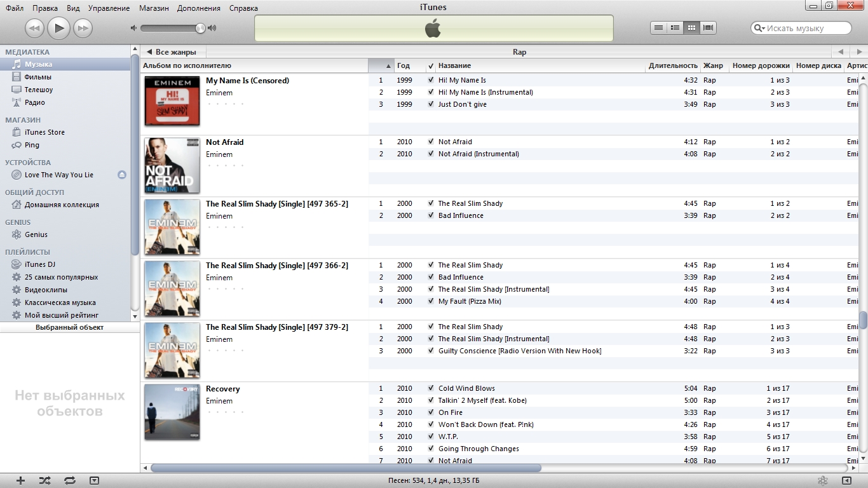868x488 pixels.
Task: Select the Recovery album cover
Action: (x=172, y=412)
